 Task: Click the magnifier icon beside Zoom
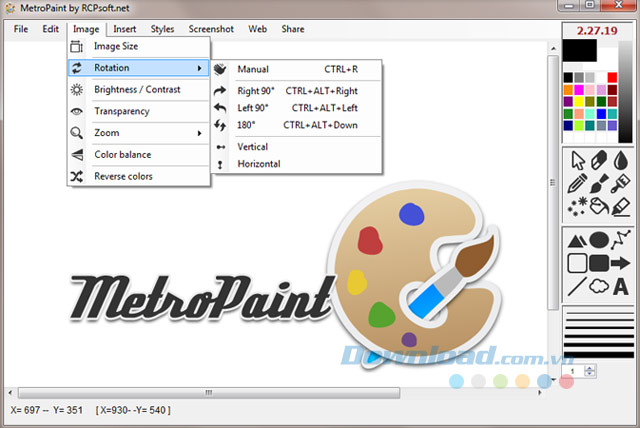coord(77,133)
